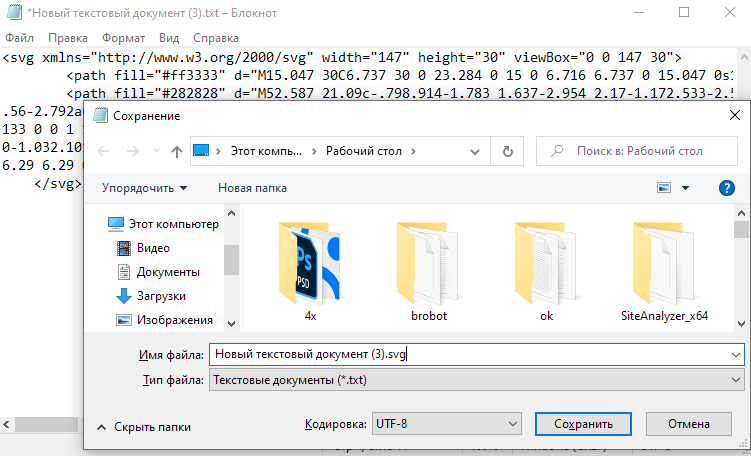Select Рабочий стол breadcrumb in address bar
The width and height of the screenshot is (751, 456).
[x=364, y=151]
